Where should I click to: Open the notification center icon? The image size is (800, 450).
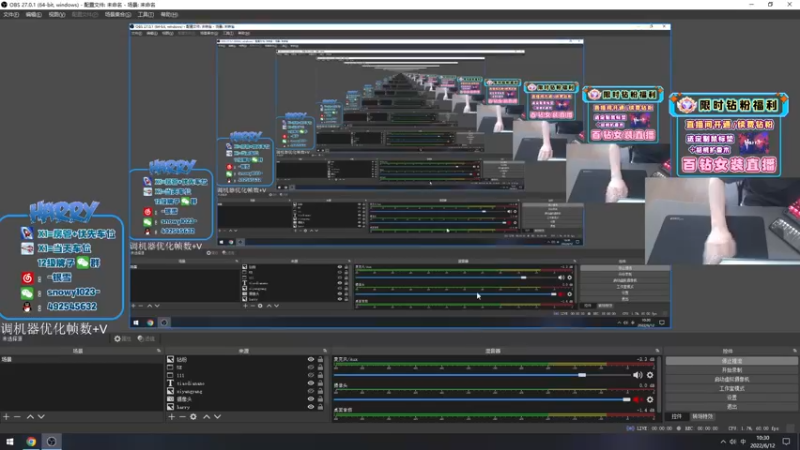(786, 442)
